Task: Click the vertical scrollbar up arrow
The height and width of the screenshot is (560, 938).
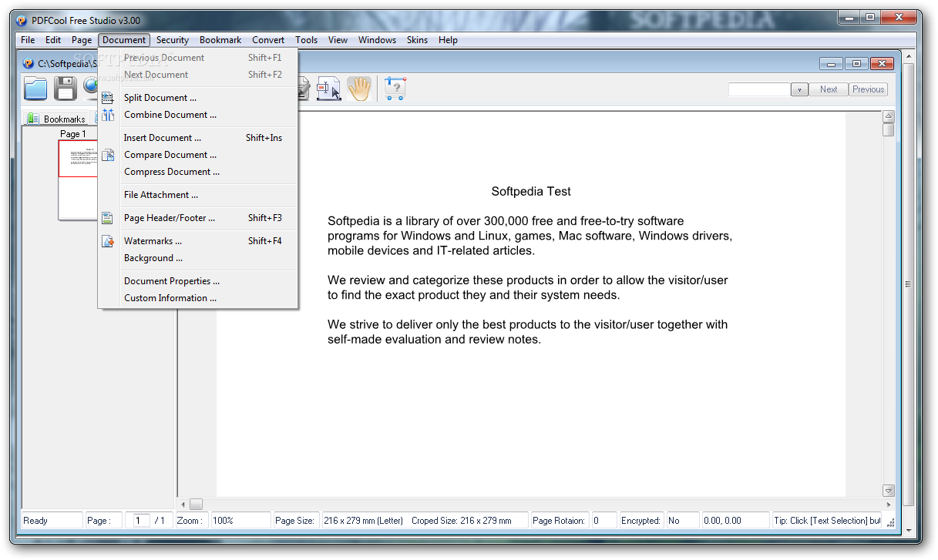Action: point(889,117)
